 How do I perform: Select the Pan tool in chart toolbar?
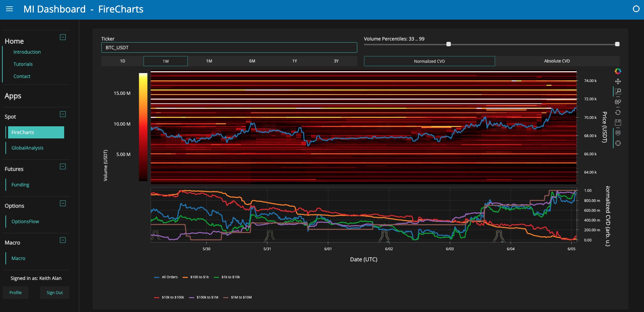[x=618, y=81]
